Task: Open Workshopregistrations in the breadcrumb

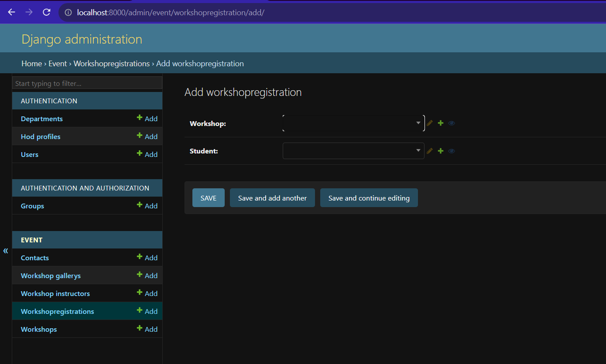Action: [112, 64]
